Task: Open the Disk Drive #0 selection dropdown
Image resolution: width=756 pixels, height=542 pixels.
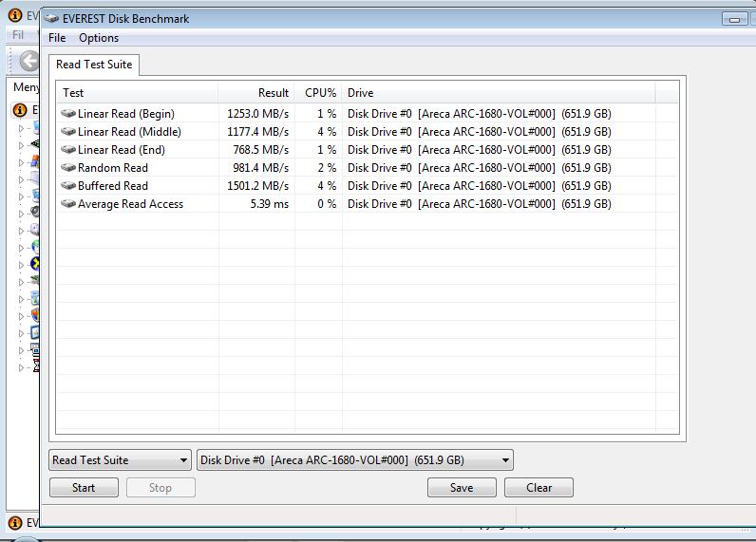Action: pos(355,460)
